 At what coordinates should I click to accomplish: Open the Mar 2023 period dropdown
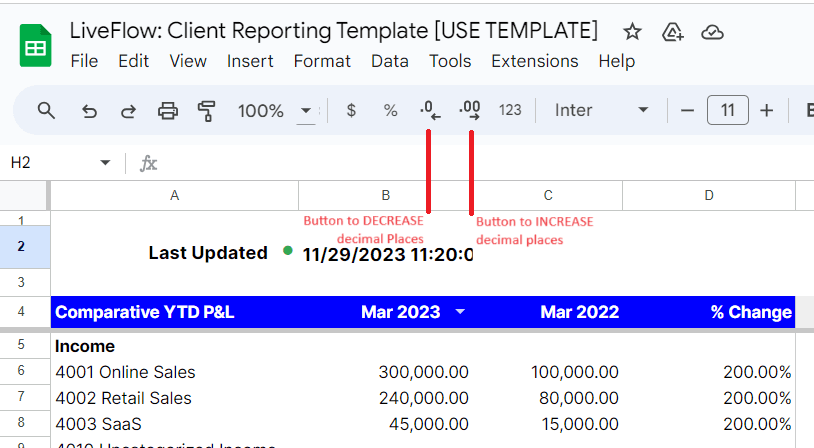tap(460, 312)
